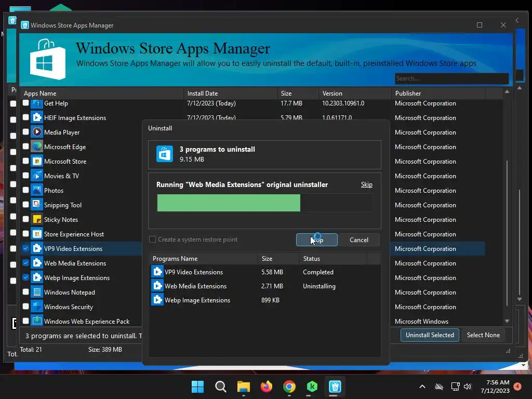The image size is (532, 399).
Task: Check the Microsoft Edge checkbox
Action: (26, 146)
